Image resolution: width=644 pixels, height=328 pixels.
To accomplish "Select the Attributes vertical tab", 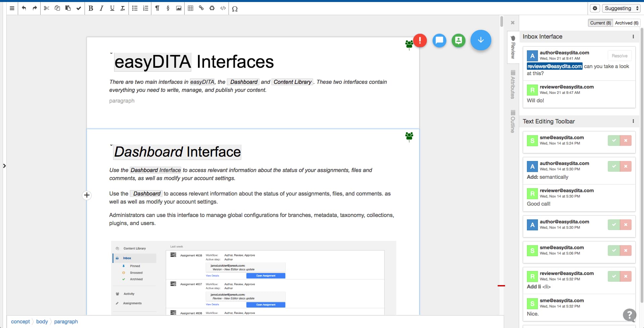I will (x=513, y=85).
